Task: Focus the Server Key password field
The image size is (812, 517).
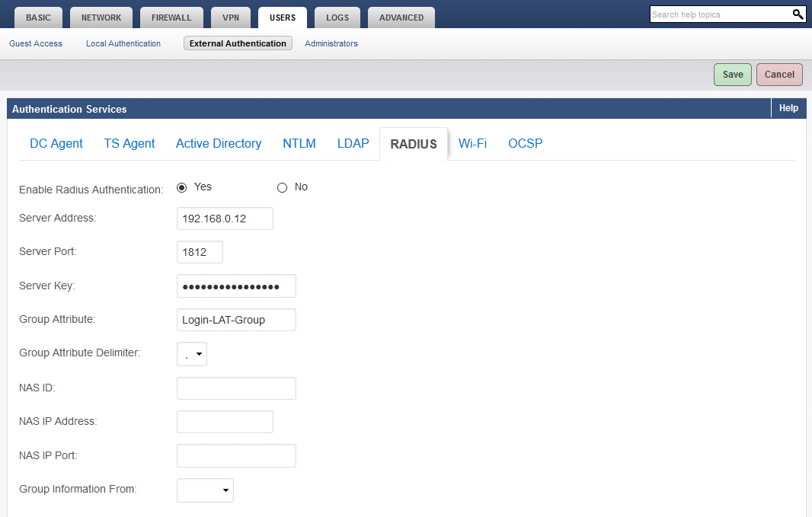Action: click(236, 286)
